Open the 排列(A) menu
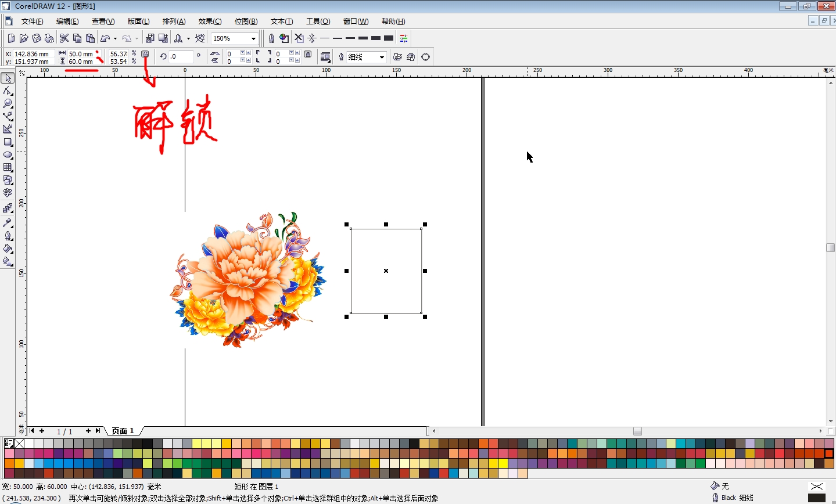The image size is (836, 504). pyautogui.click(x=174, y=21)
